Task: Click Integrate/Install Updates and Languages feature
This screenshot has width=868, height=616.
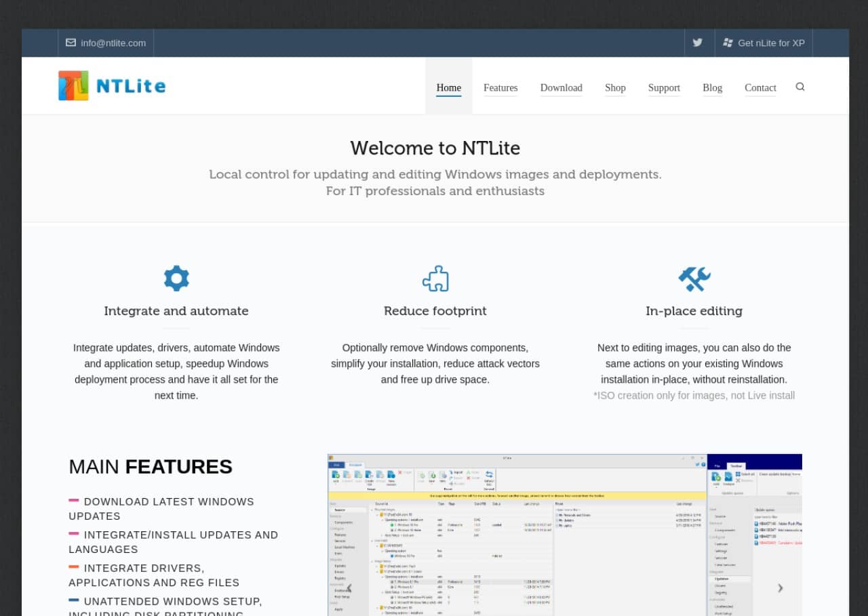Action: click(x=174, y=542)
